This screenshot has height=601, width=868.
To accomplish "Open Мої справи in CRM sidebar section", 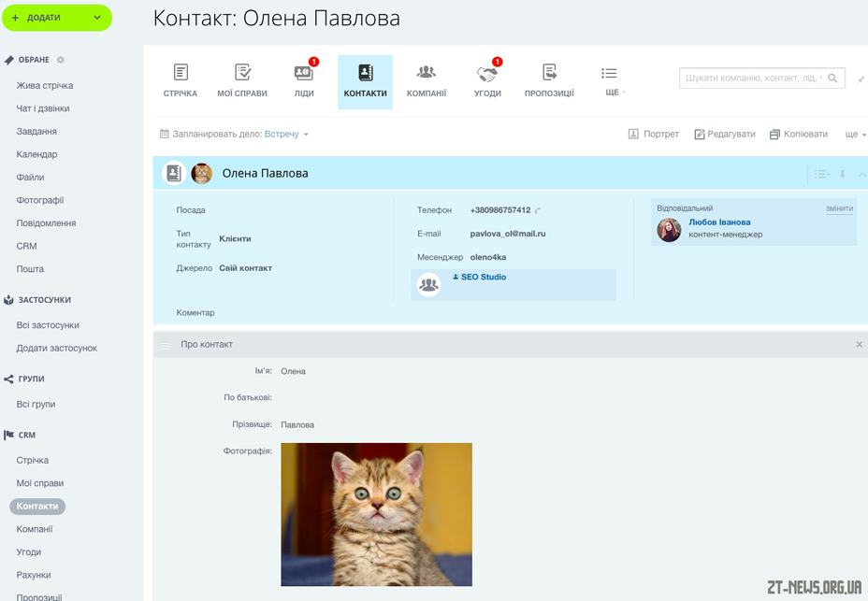I will click(40, 483).
